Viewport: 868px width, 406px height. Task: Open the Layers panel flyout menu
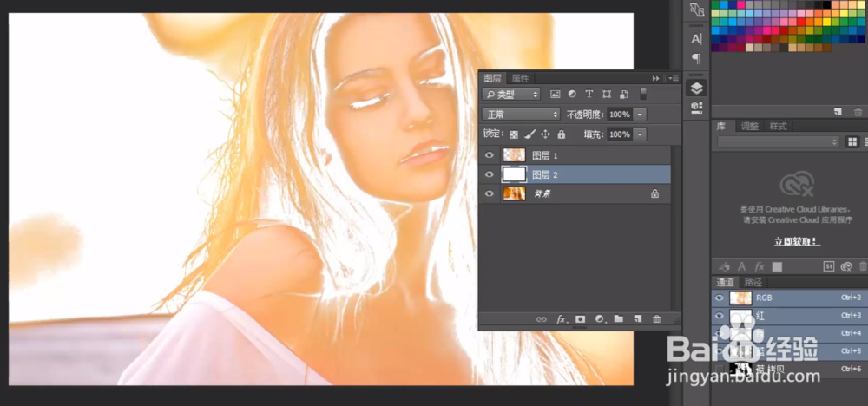point(674,79)
